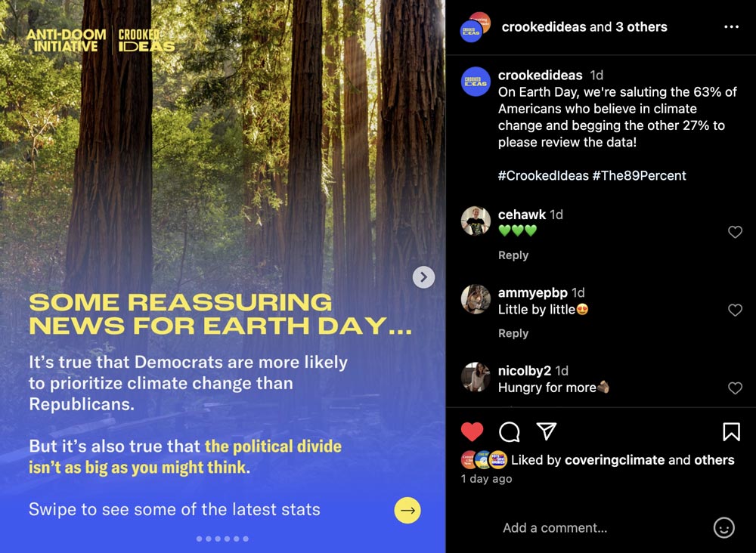Reply to ammyepbp's comment
The image size is (756, 553).
[x=513, y=333]
